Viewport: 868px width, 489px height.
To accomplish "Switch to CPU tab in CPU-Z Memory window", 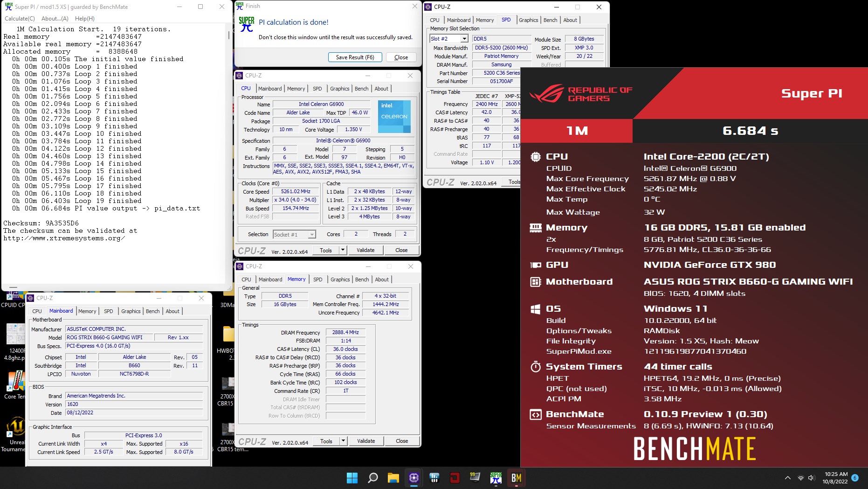I will coord(247,279).
